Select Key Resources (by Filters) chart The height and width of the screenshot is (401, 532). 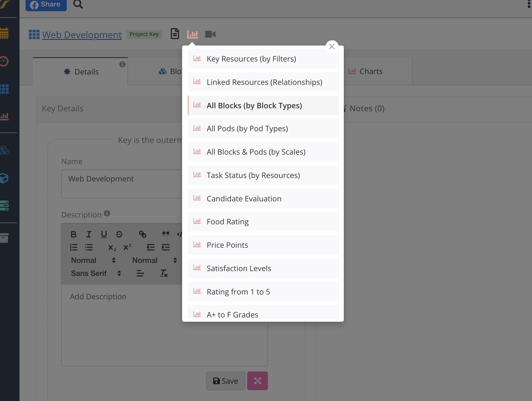pos(263,59)
